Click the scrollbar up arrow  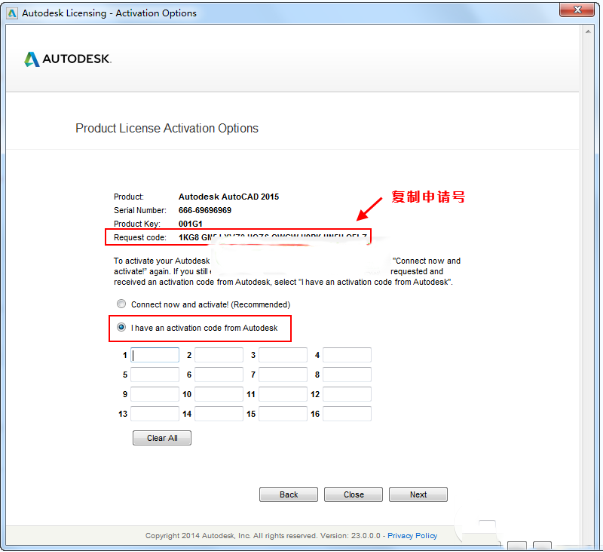click(x=588, y=32)
